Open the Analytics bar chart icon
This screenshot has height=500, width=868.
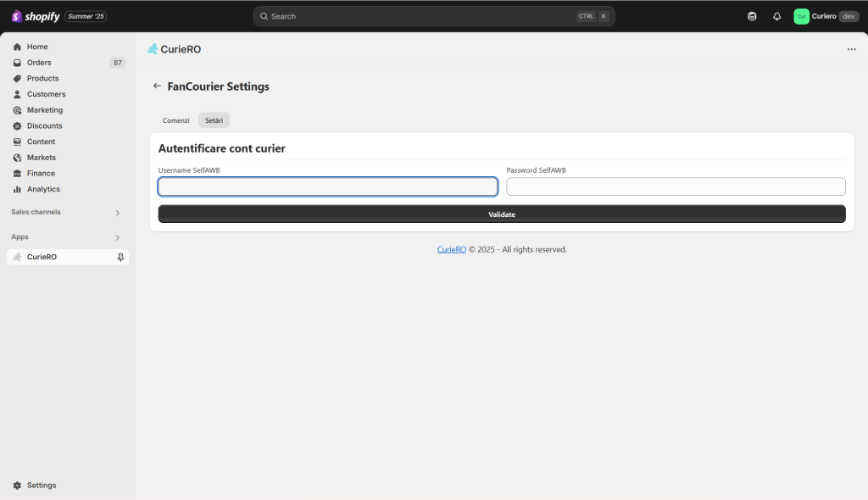[17, 189]
